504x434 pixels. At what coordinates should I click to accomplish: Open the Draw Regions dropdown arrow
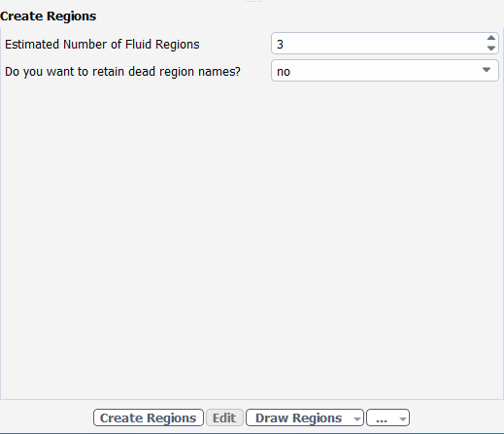[357, 418]
